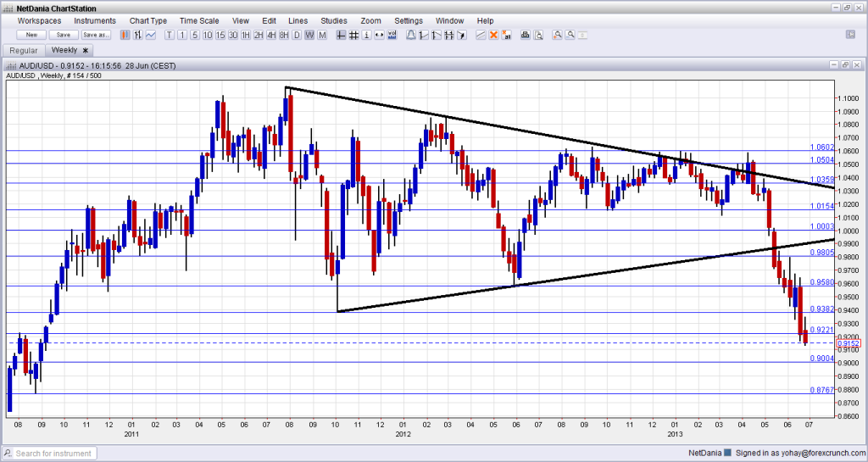The width and height of the screenshot is (868, 462).
Task: Switch to the Regular workspace tab
Action: pyautogui.click(x=24, y=50)
